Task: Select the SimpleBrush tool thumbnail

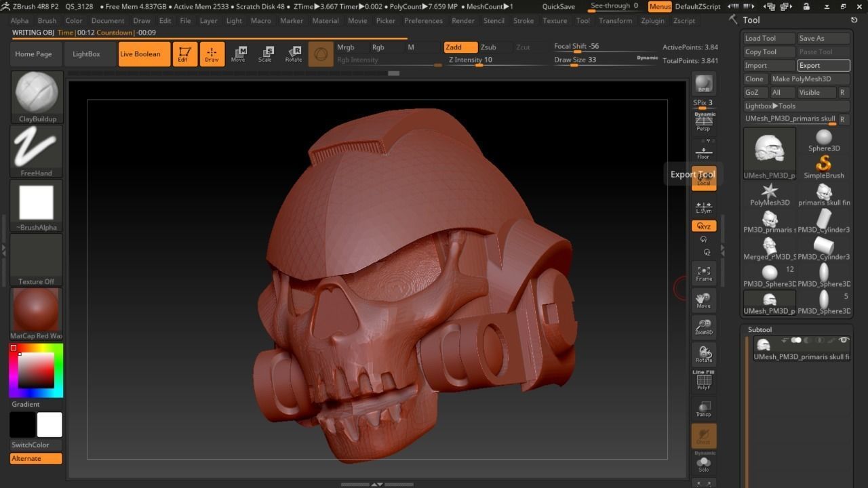Action: [x=824, y=167]
